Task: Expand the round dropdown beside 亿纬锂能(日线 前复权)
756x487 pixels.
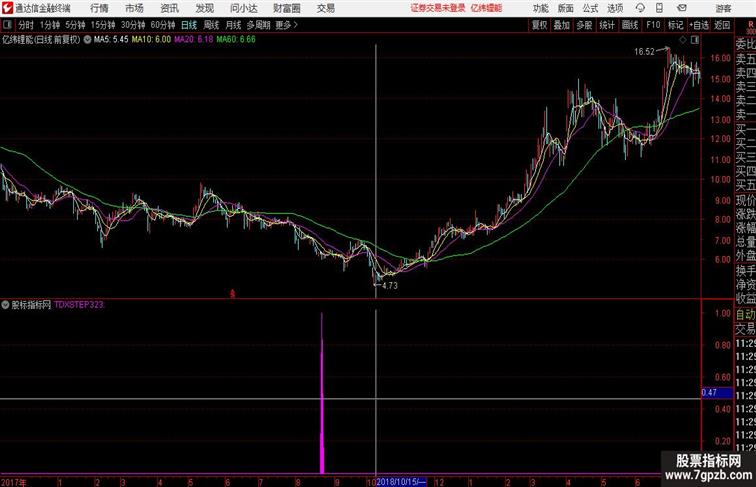Action: click(87, 40)
